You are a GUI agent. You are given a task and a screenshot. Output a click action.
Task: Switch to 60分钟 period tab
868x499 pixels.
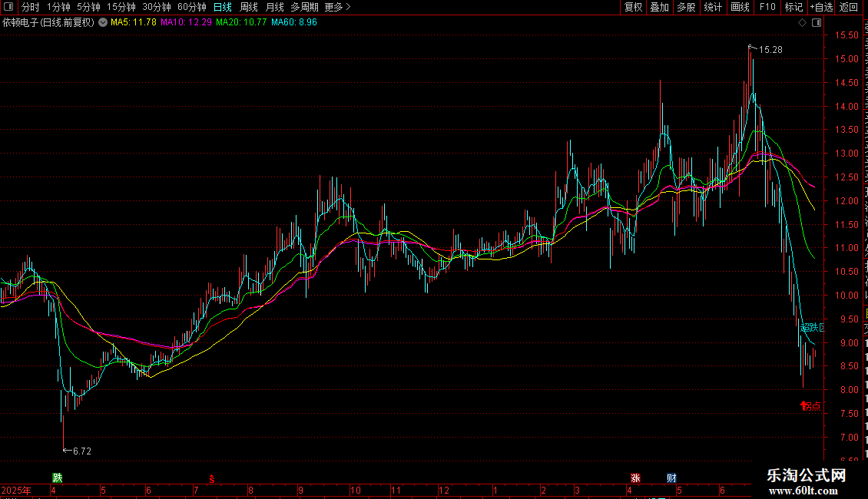point(191,7)
